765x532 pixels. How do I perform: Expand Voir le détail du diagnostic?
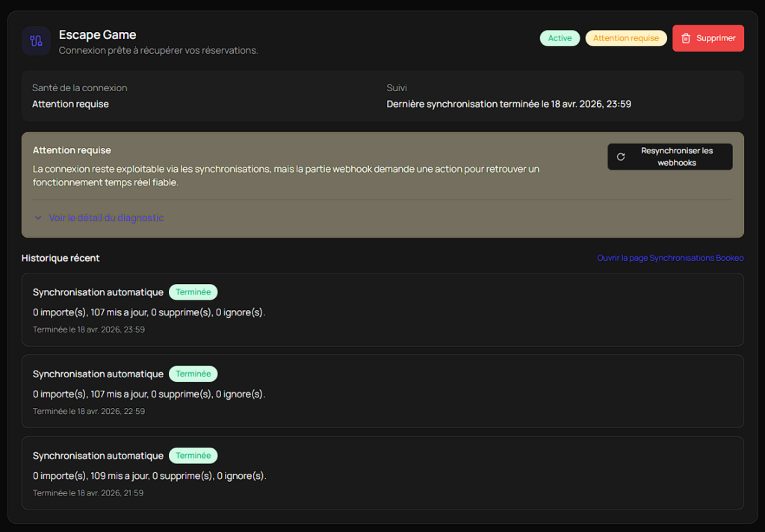(x=105, y=218)
